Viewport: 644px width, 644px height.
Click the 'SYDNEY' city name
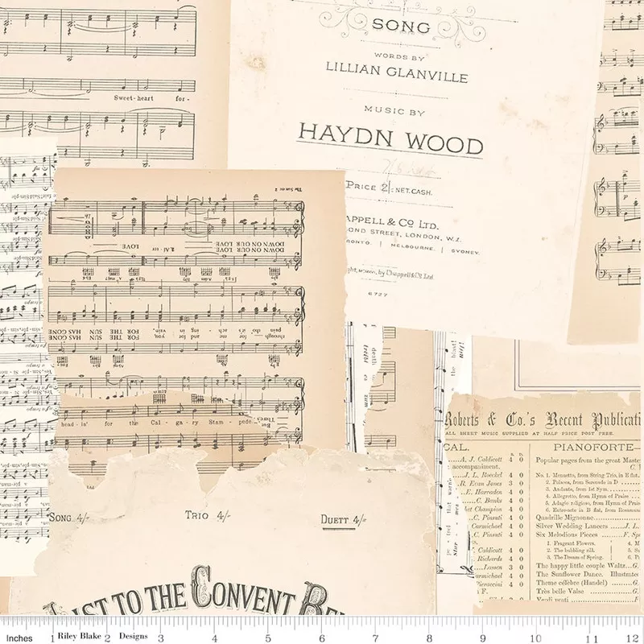464,250
